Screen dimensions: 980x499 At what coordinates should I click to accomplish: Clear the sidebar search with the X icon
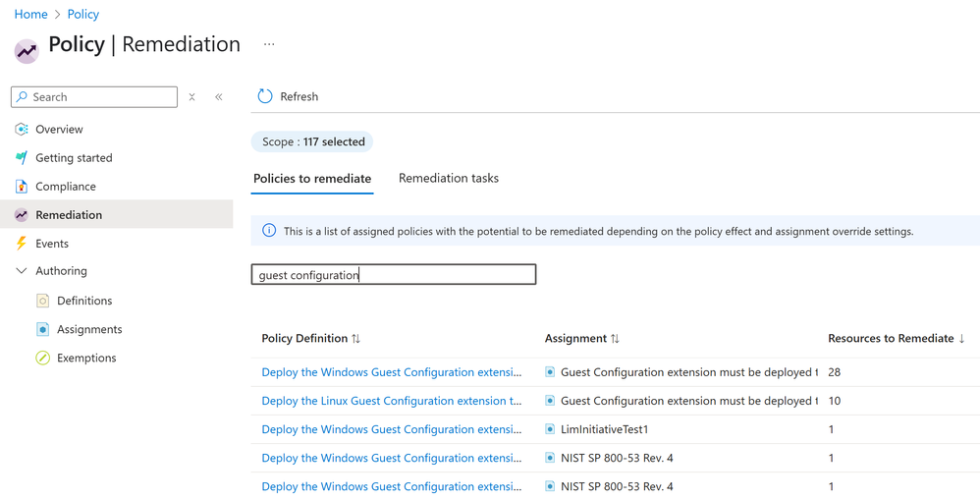[191, 97]
